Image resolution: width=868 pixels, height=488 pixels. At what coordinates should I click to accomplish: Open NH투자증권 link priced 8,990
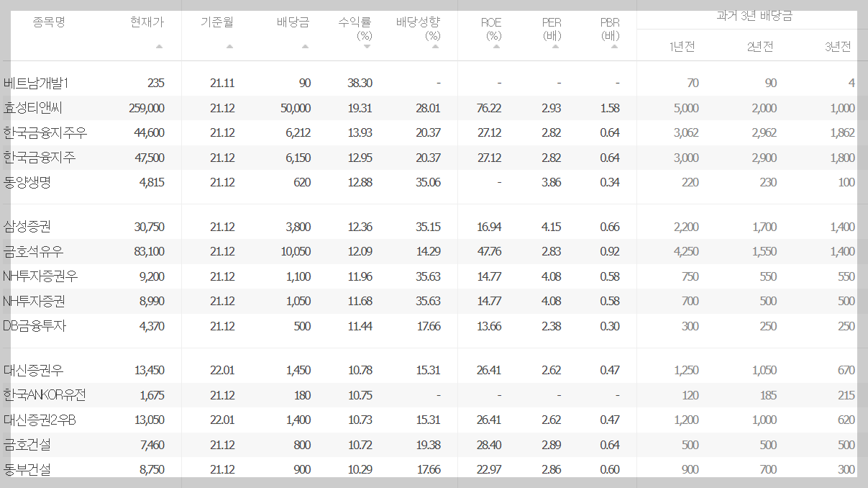point(35,302)
